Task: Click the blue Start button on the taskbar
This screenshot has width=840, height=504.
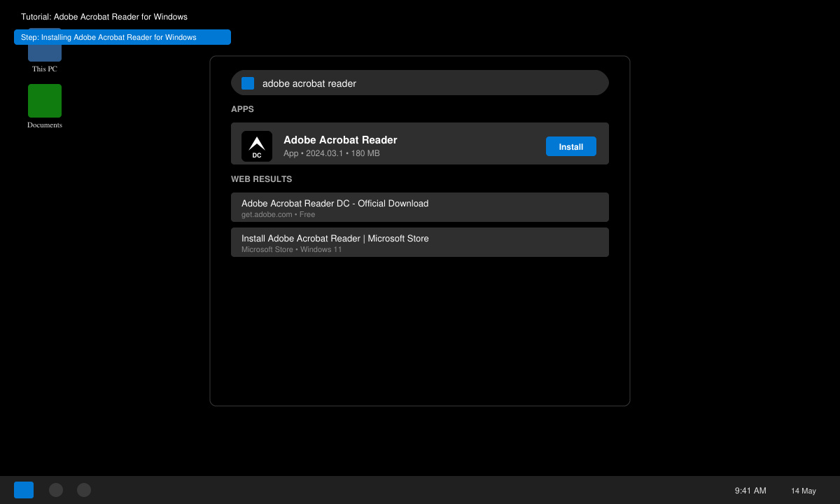Action: click(x=24, y=490)
